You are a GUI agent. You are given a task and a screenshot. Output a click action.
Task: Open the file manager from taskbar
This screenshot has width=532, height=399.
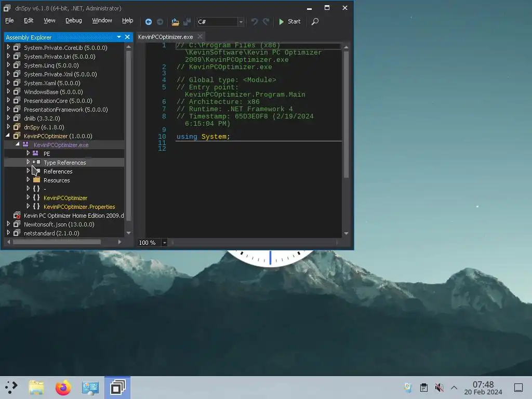[x=37, y=387]
